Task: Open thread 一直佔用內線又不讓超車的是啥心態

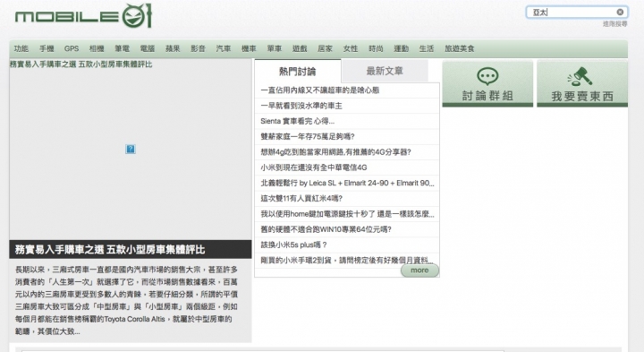Action: click(320, 90)
